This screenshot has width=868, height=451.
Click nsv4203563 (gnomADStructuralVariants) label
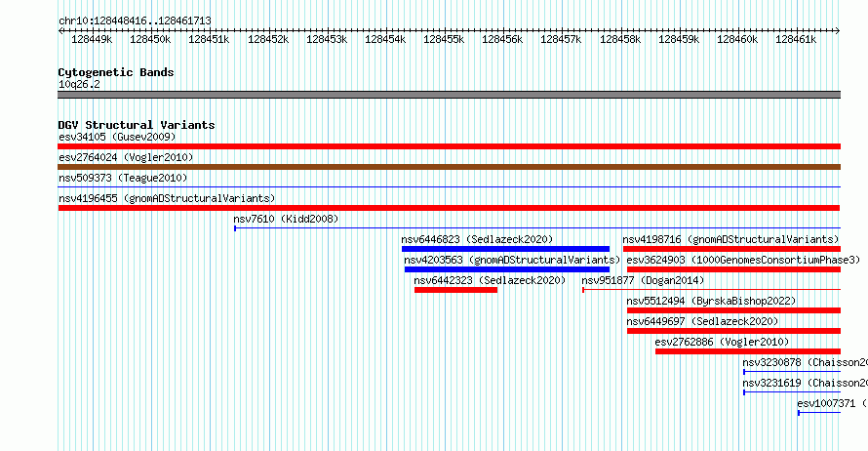pos(512,260)
